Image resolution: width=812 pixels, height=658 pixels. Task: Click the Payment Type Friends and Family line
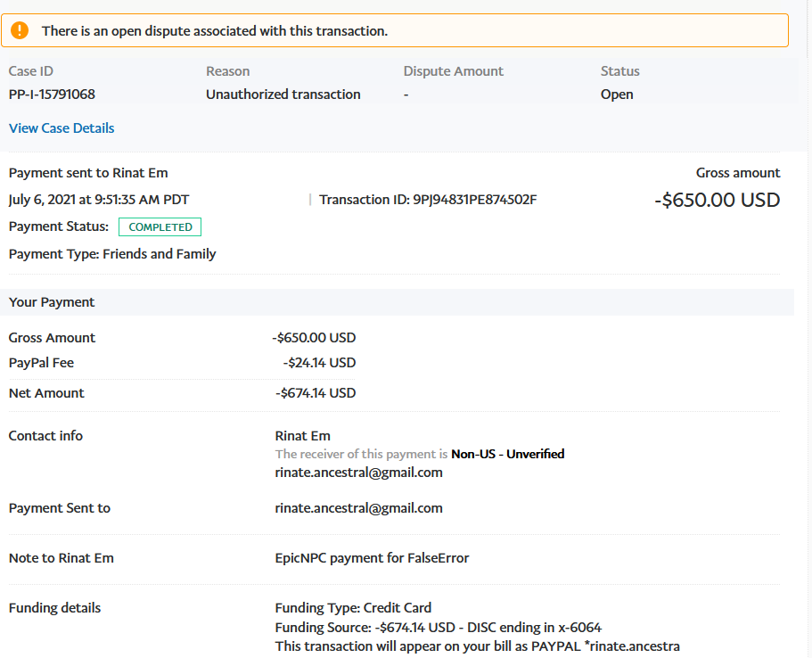(x=112, y=254)
